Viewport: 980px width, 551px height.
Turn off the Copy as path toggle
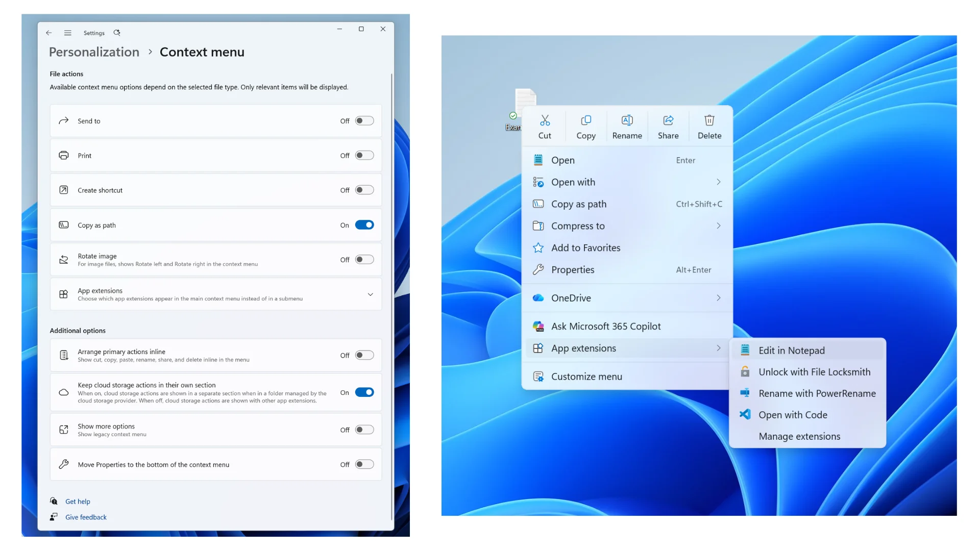364,225
